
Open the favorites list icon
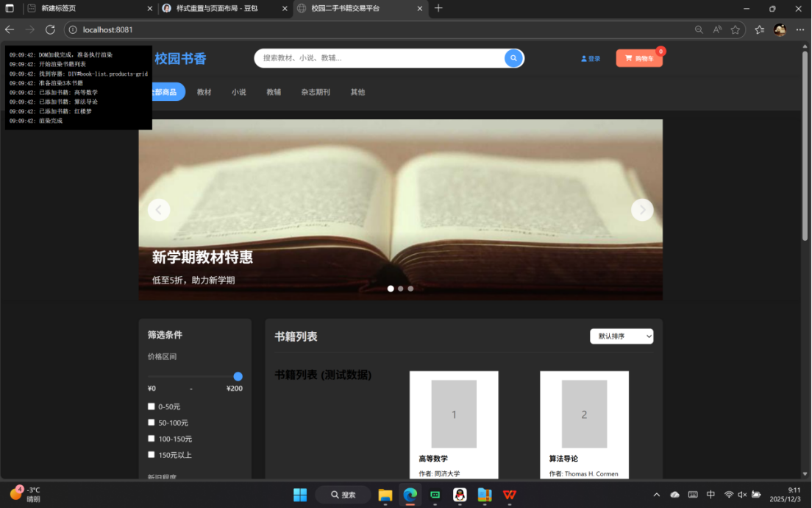pyautogui.click(x=759, y=29)
